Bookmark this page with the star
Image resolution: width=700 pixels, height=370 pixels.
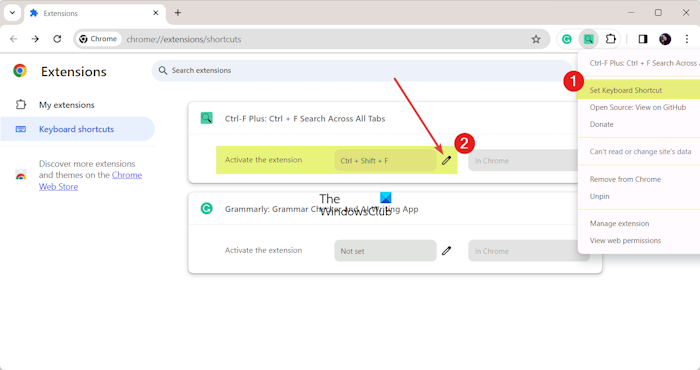[536, 39]
